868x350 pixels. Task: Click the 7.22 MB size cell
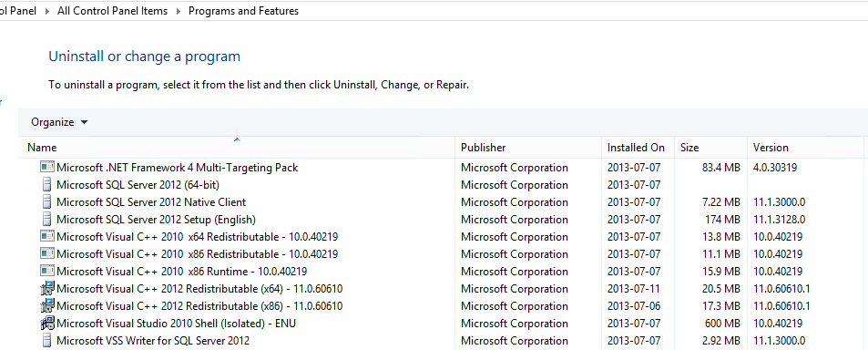(720, 202)
